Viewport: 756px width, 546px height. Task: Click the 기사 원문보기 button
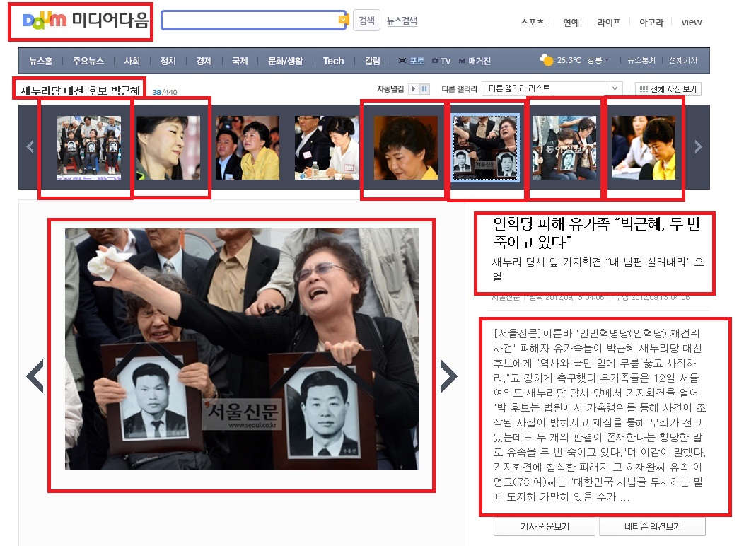pos(545,526)
